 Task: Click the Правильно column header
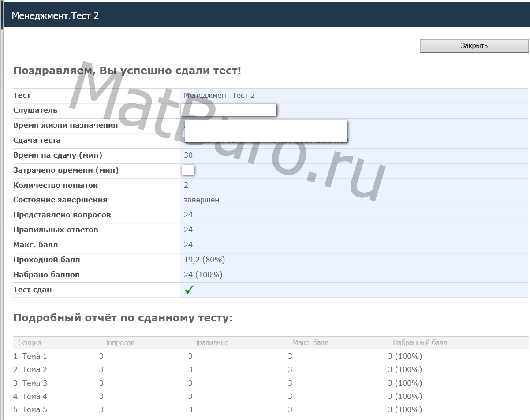210,342
